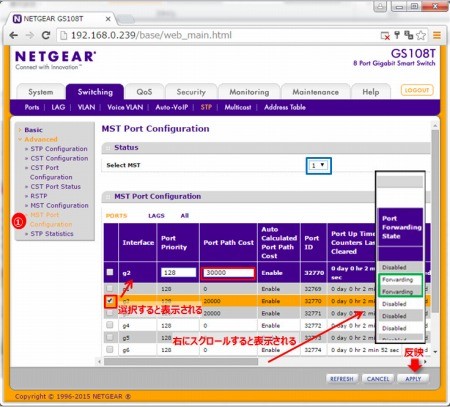Expand the Basic sidebar section
The image size is (450, 407).
pos(33,130)
